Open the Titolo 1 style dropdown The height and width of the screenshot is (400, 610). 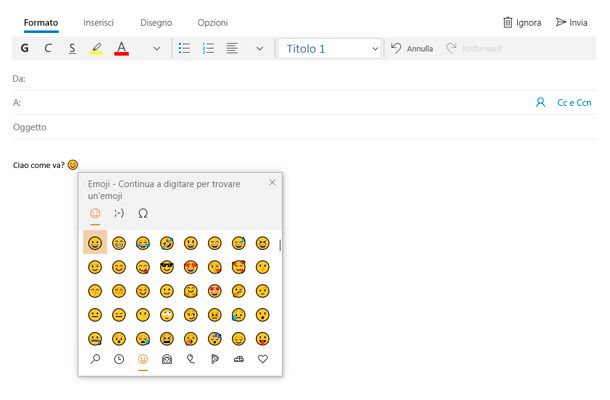[x=330, y=49]
